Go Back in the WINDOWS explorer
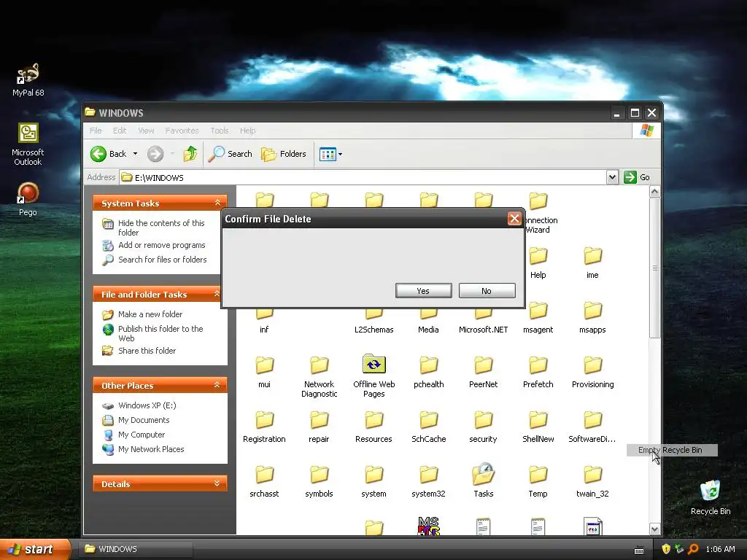The height and width of the screenshot is (560, 747). click(x=109, y=154)
